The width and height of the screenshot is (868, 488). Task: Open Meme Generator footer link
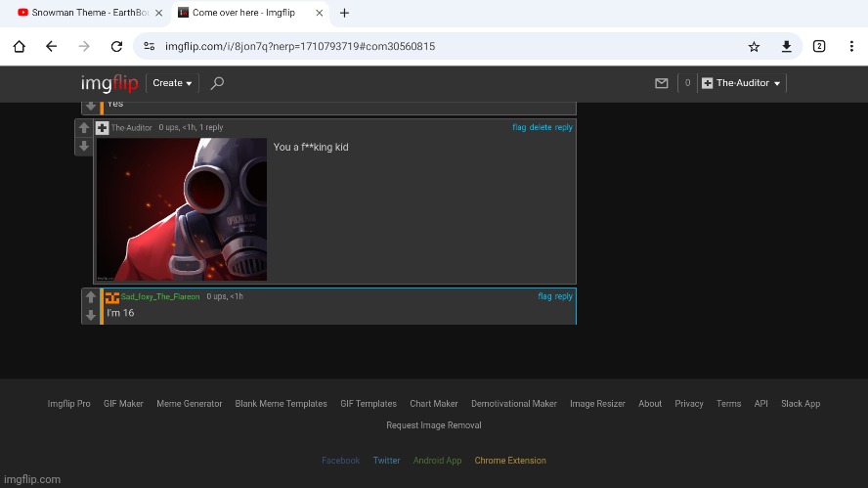pos(190,404)
